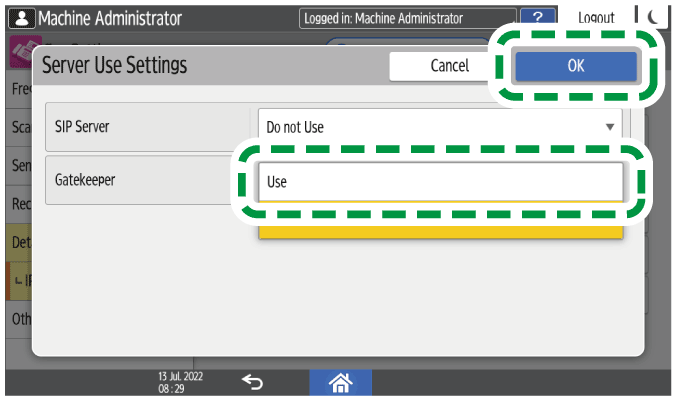
Task: Confirm settings with the OK button
Action: [x=576, y=65]
